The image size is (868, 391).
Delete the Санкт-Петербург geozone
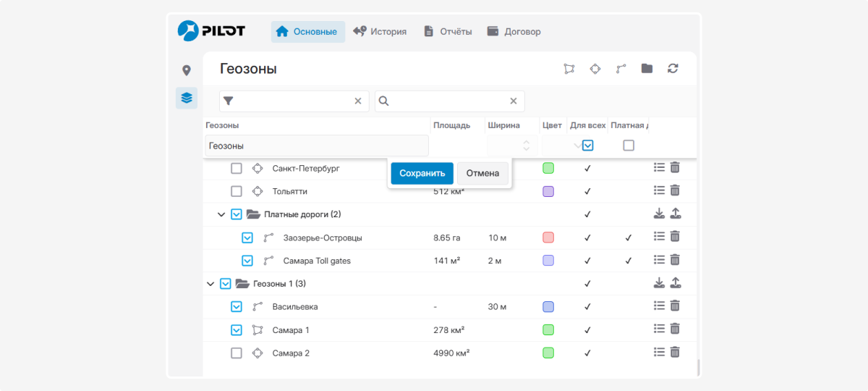[675, 168]
